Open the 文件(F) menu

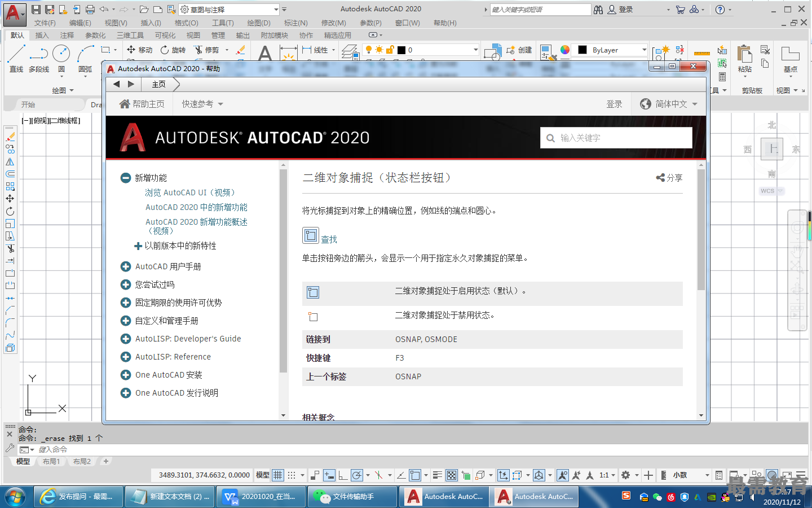[45, 23]
